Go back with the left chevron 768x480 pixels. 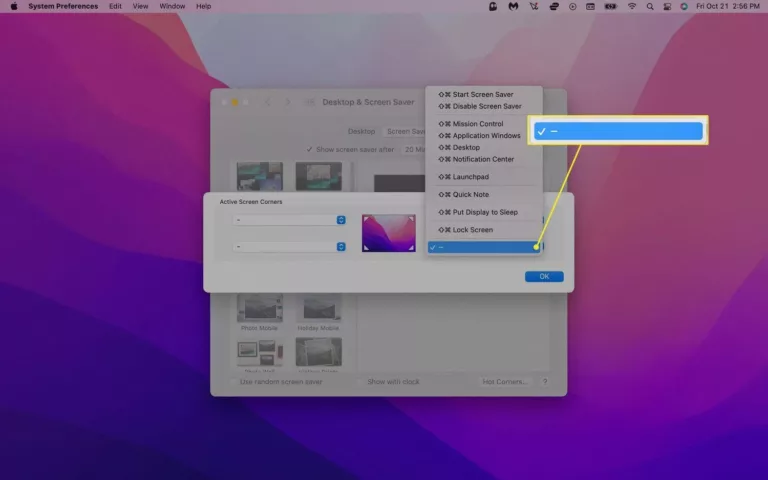tap(267, 102)
